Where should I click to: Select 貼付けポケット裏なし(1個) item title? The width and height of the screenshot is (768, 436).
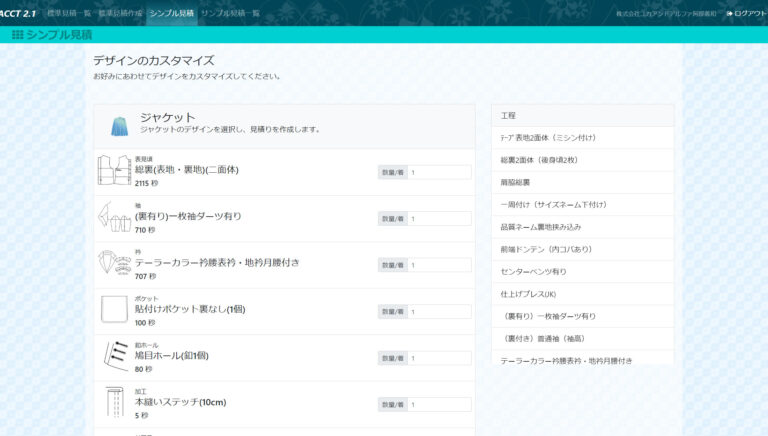click(x=190, y=309)
